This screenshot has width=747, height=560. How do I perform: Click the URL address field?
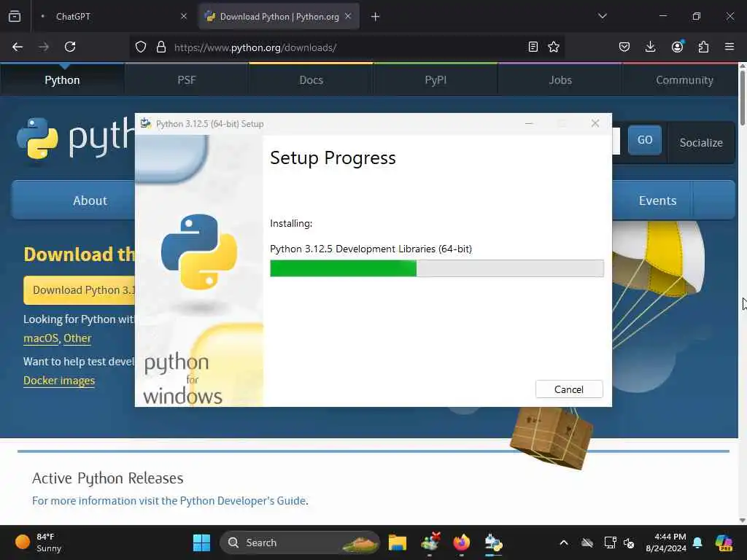pyautogui.click(x=348, y=47)
